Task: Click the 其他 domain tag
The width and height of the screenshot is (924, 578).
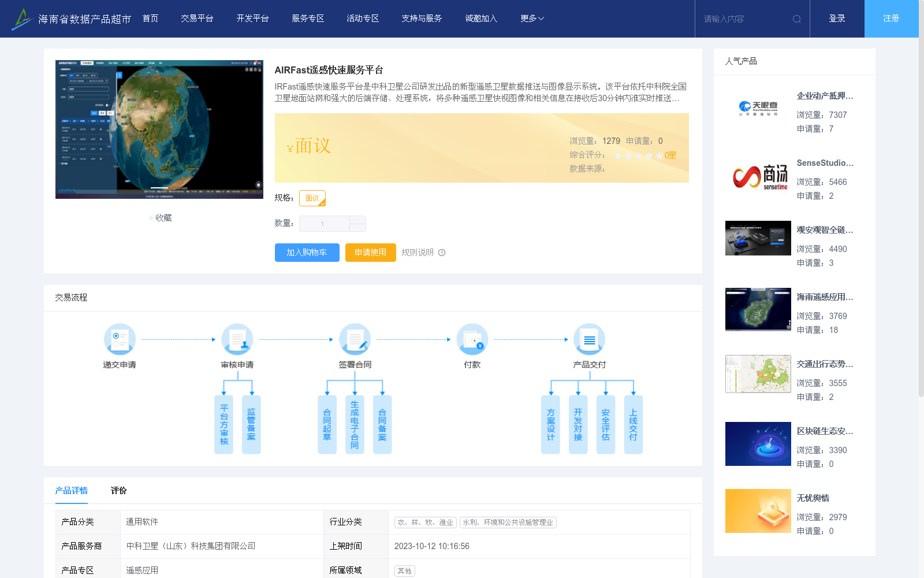Action: [405, 571]
